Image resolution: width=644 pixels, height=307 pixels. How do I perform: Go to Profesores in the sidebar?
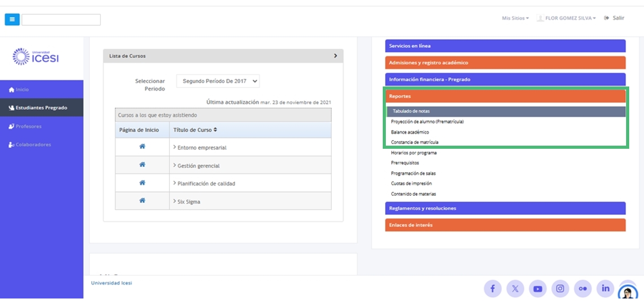[28, 126]
